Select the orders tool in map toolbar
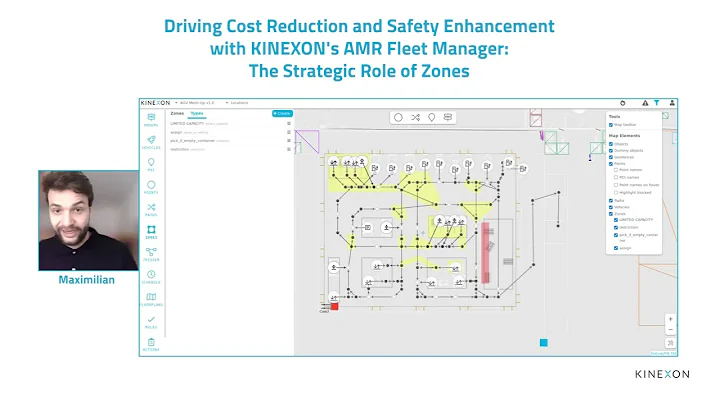 (448, 118)
